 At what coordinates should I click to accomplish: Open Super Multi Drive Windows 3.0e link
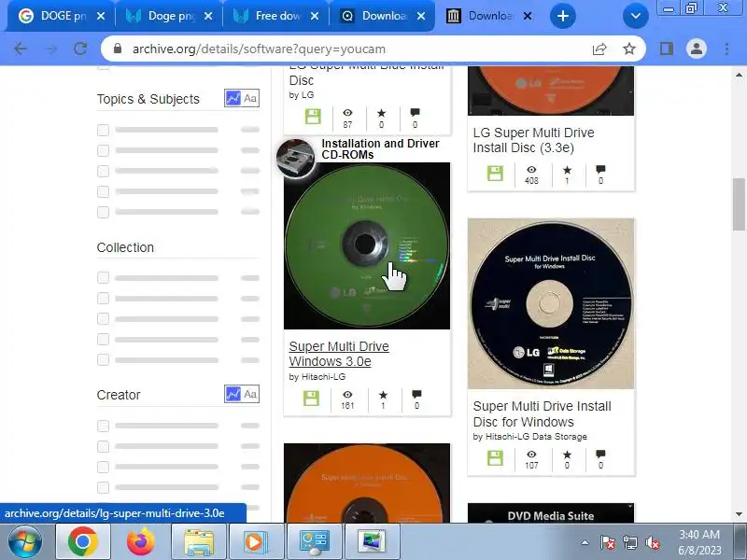pos(339,354)
